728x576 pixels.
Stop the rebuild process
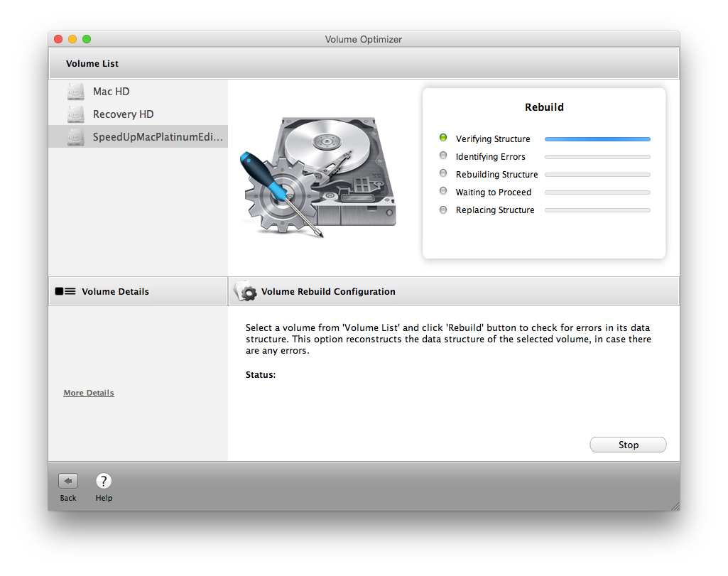(628, 445)
